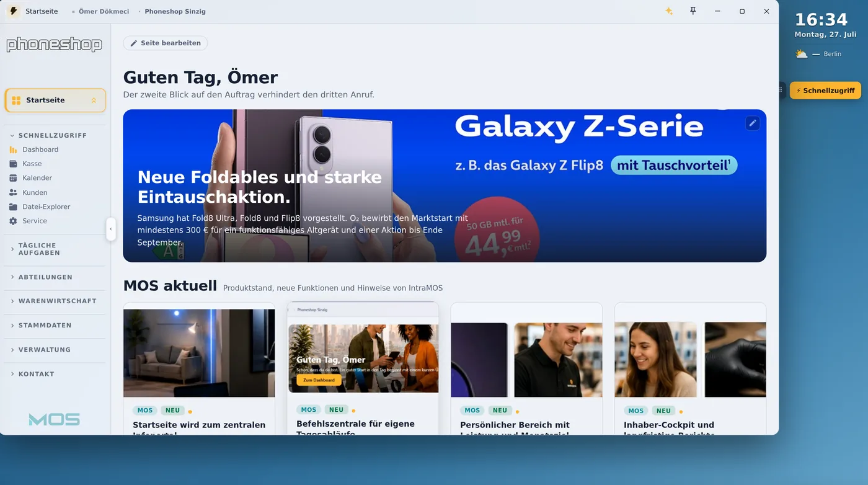Open the Startseite wird zum zentralen card title
Viewport: 868px width, 485px height.
199,425
